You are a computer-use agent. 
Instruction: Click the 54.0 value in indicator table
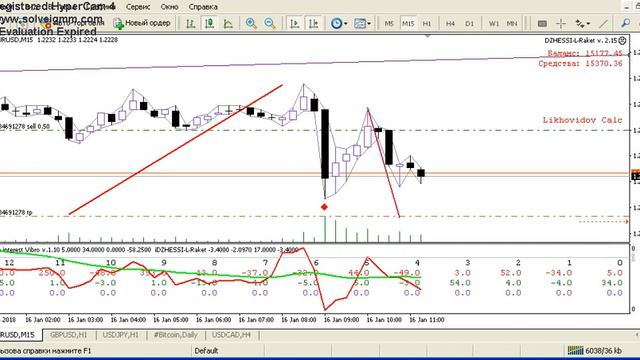460,283
